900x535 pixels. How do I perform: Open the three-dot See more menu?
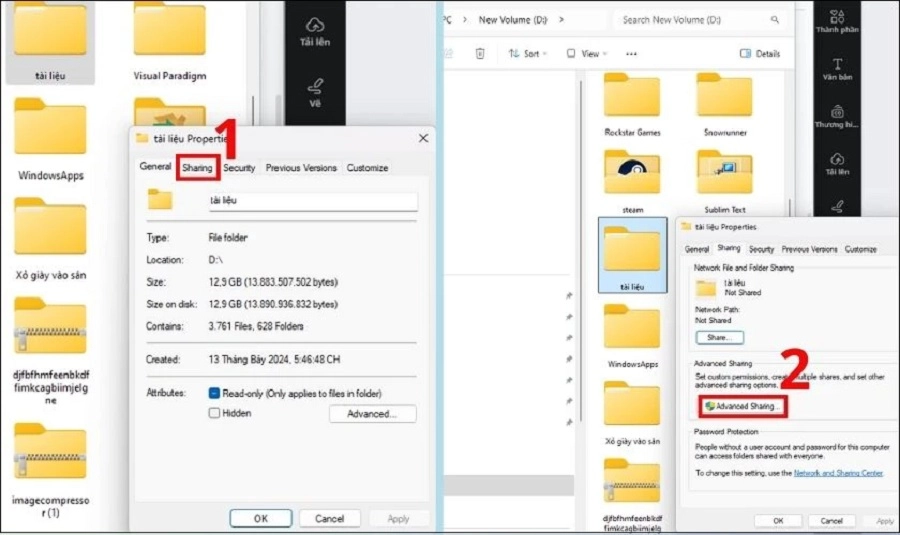coord(632,53)
